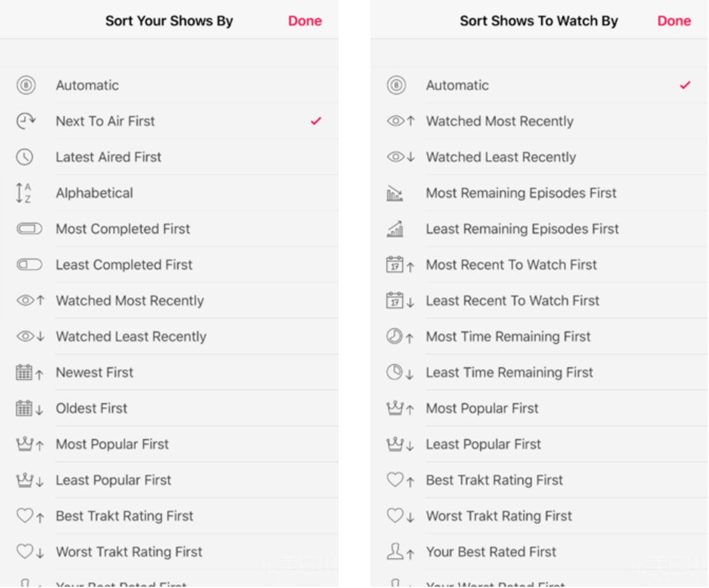Click the Most Remaining Episodes chart icon

(395, 193)
